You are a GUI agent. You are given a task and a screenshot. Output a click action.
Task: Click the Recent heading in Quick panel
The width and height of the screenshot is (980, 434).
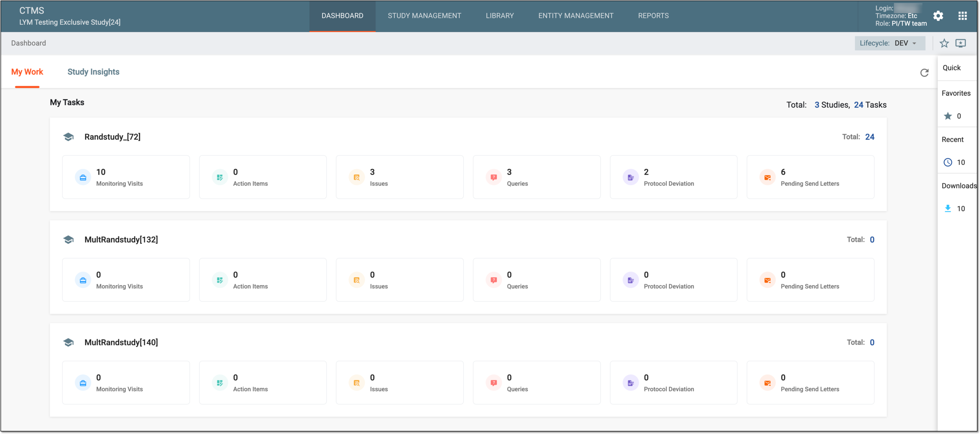[x=953, y=139]
